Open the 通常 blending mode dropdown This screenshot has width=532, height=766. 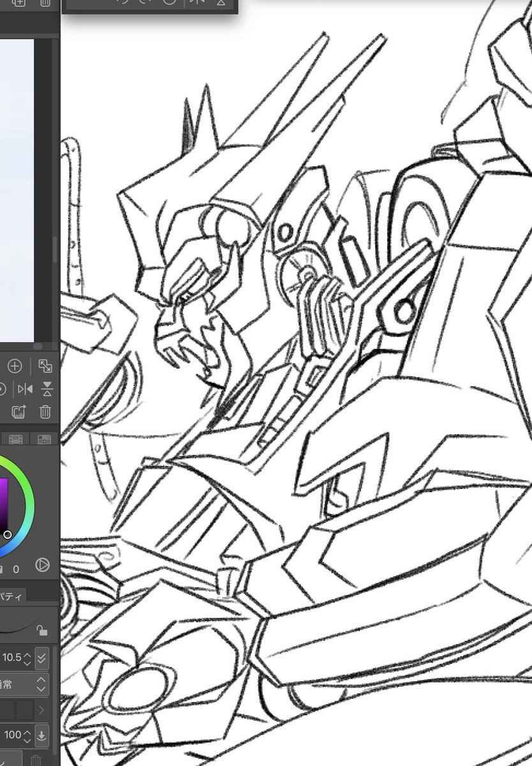click(24, 684)
